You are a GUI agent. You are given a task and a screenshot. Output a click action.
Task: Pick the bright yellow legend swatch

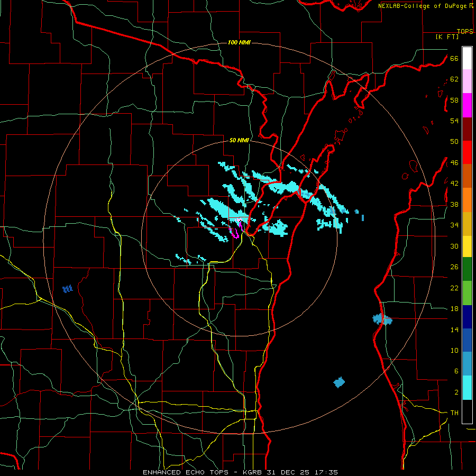pyautogui.click(x=467, y=246)
